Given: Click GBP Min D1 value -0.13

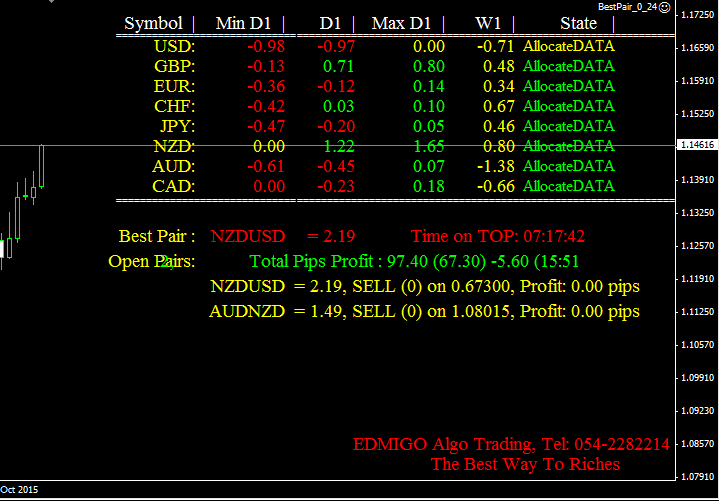Looking at the screenshot, I should click(266, 66).
